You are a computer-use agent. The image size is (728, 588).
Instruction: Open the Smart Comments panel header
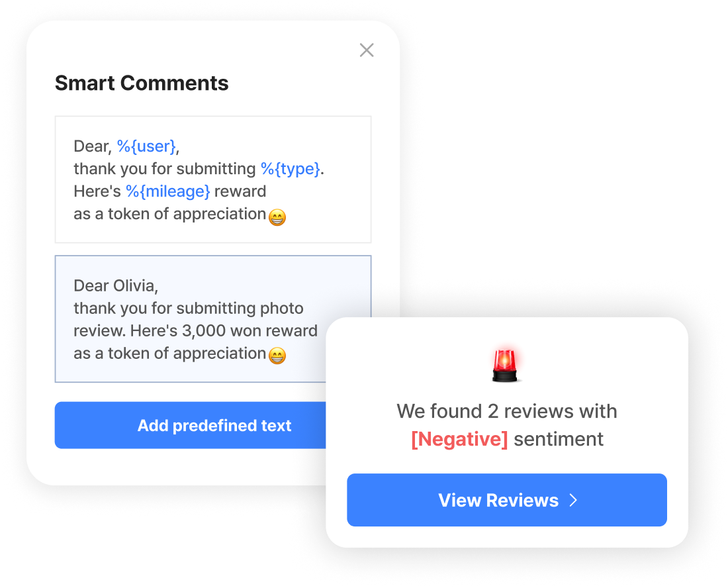point(142,83)
